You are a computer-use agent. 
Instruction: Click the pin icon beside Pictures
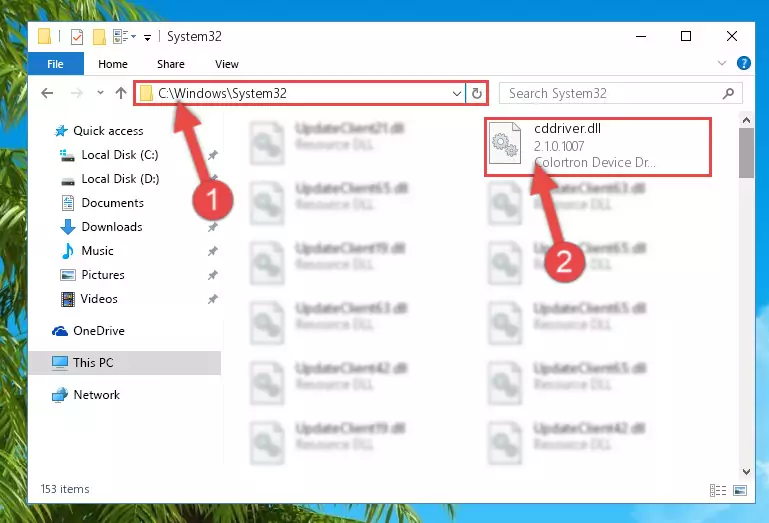(x=212, y=276)
